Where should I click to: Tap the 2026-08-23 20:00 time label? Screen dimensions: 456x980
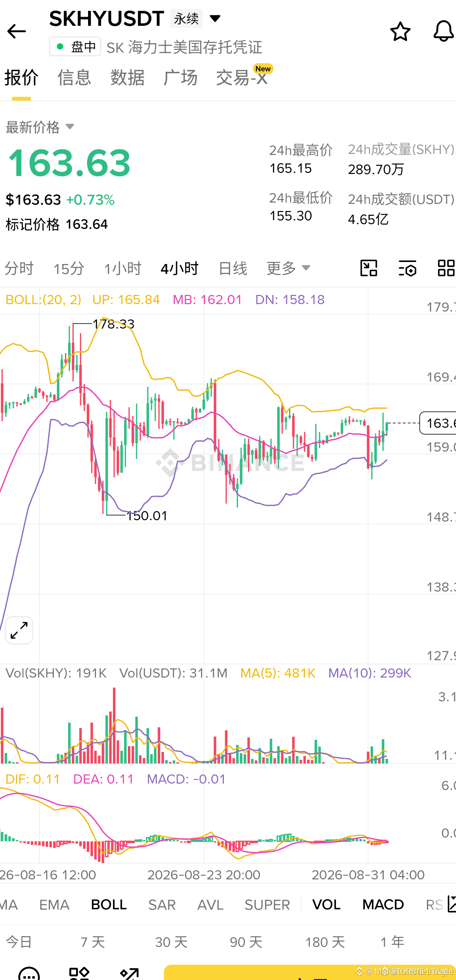tap(204, 874)
